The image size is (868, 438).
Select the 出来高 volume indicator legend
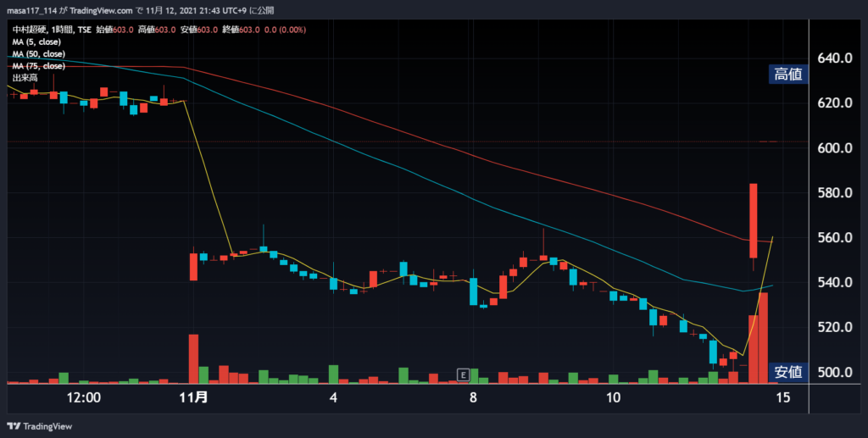pos(25,79)
